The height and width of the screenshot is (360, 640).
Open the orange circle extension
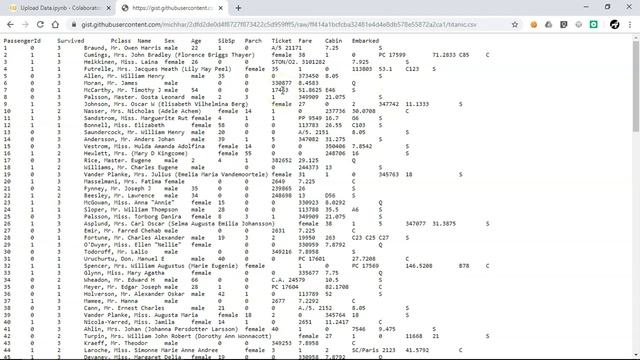[533, 24]
